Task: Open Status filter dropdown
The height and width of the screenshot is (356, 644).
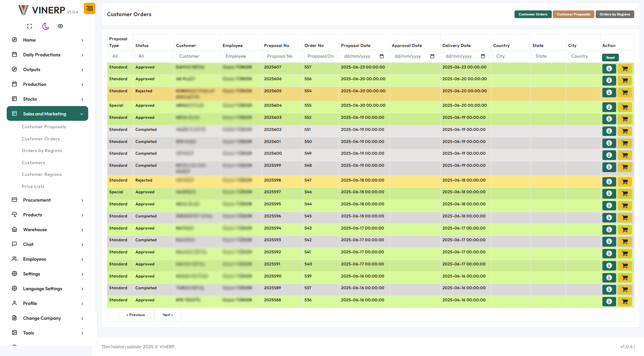Action: [154, 56]
